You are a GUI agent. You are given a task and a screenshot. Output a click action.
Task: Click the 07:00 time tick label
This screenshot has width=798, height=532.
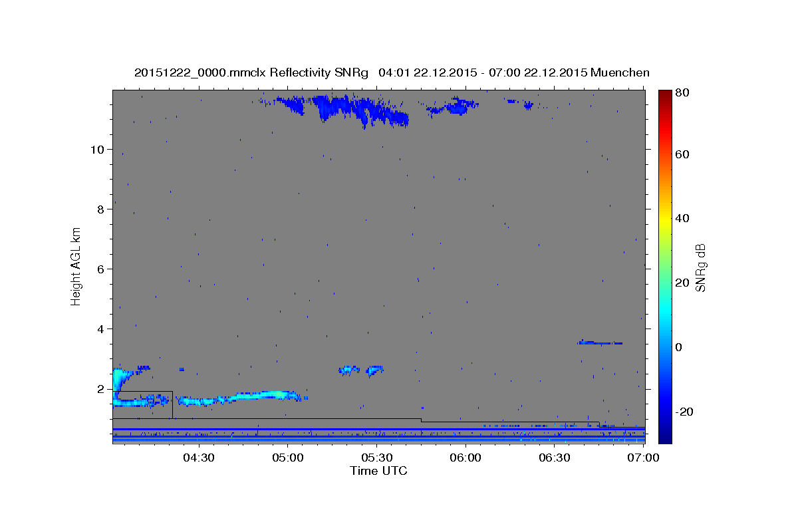coord(643,458)
